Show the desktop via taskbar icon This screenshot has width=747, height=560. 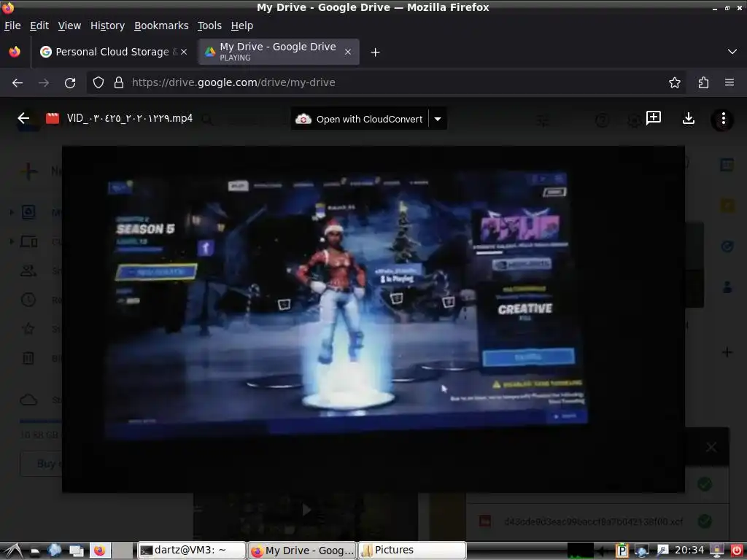tap(76, 551)
